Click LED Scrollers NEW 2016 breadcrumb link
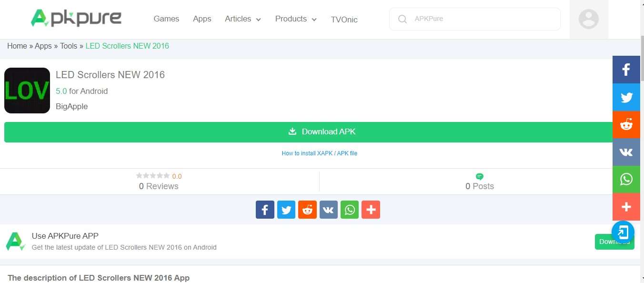 pyautogui.click(x=127, y=46)
